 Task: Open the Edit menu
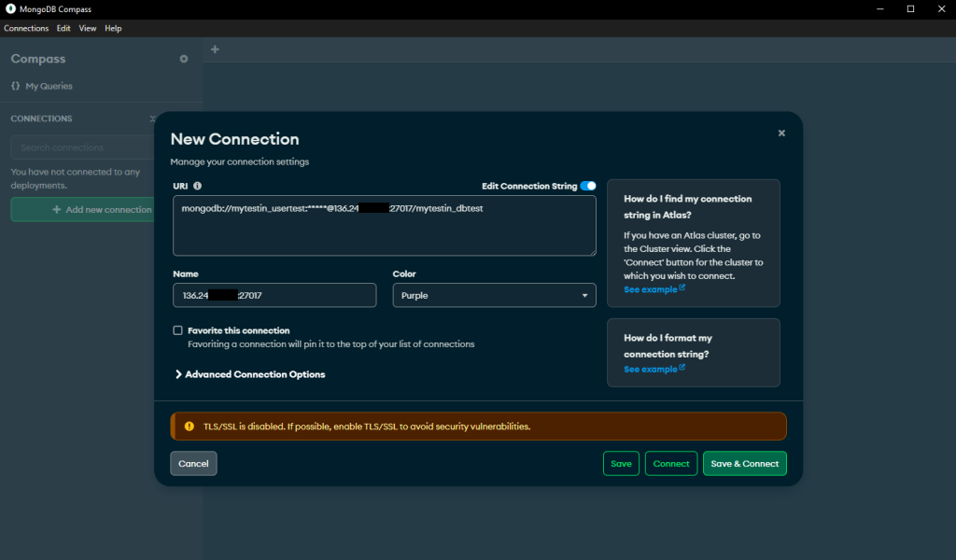point(63,28)
